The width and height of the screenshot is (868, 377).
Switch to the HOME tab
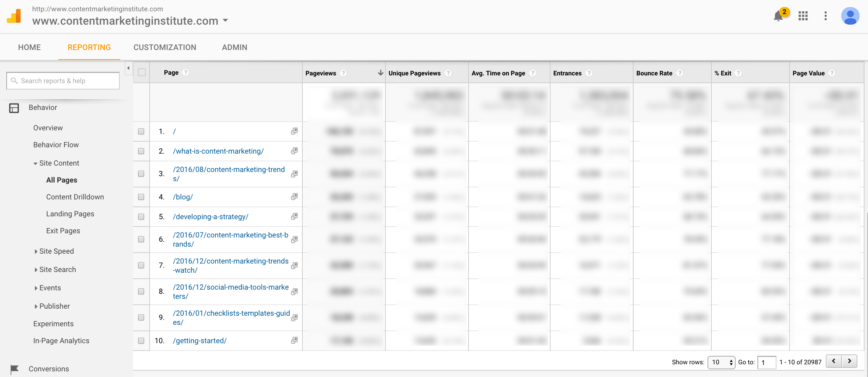[30, 47]
